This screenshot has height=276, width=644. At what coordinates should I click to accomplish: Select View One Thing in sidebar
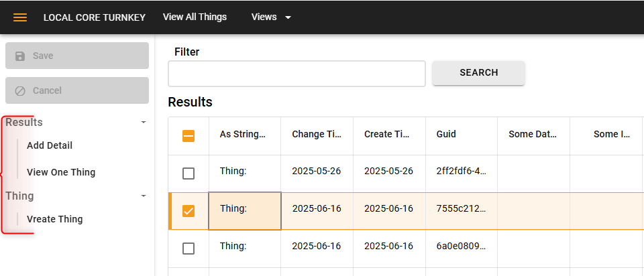[x=61, y=172]
